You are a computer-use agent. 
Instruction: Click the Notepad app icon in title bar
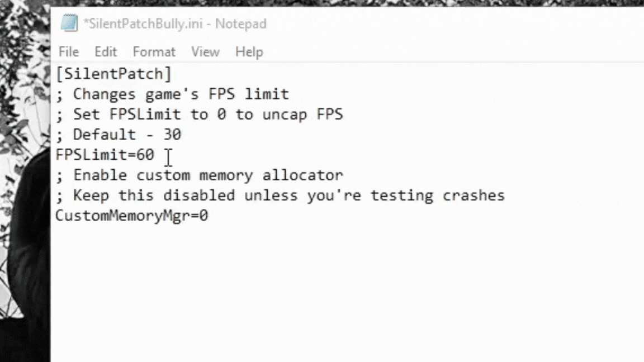69,23
